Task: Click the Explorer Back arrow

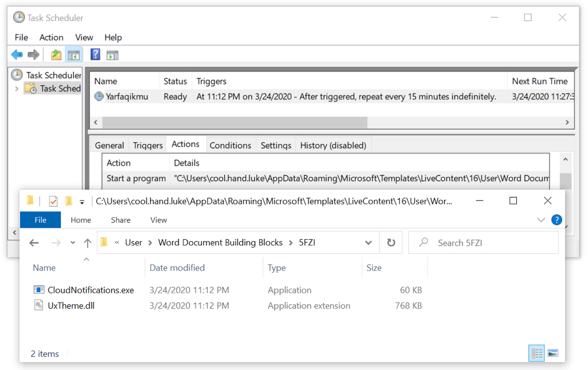Action: [x=34, y=242]
